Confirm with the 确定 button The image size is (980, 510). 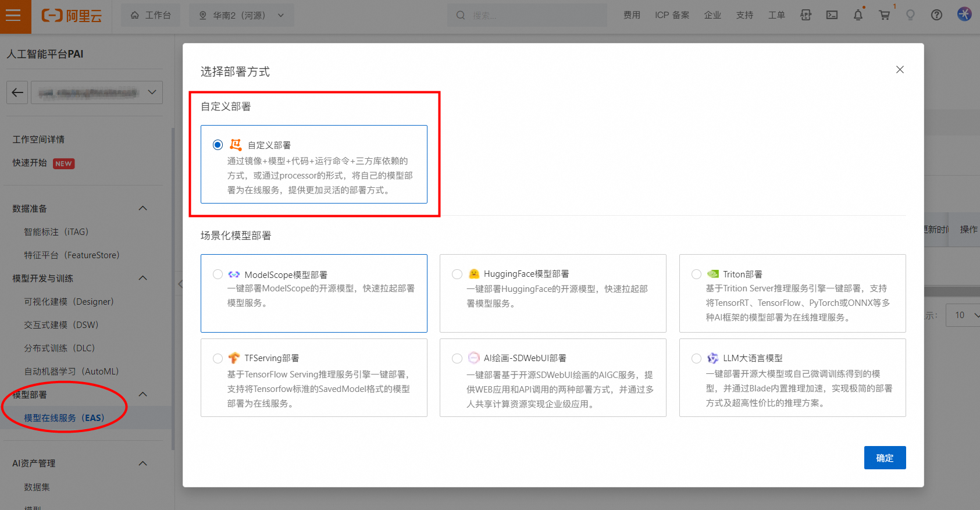(885, 458)
